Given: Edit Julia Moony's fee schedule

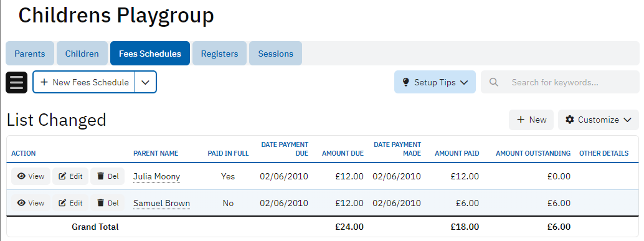Looking at the screenshot, I should (x=70, y=176).
